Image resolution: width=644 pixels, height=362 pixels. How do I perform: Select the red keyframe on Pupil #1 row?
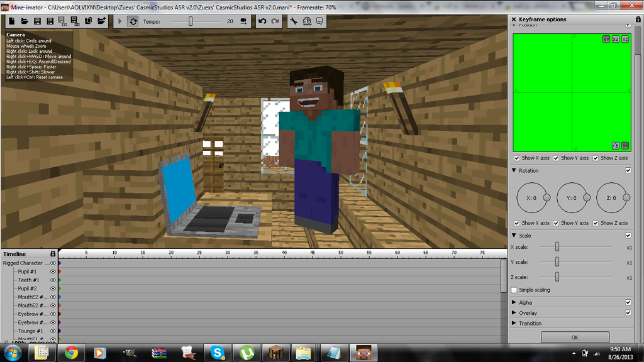click(x=60, y=271)
